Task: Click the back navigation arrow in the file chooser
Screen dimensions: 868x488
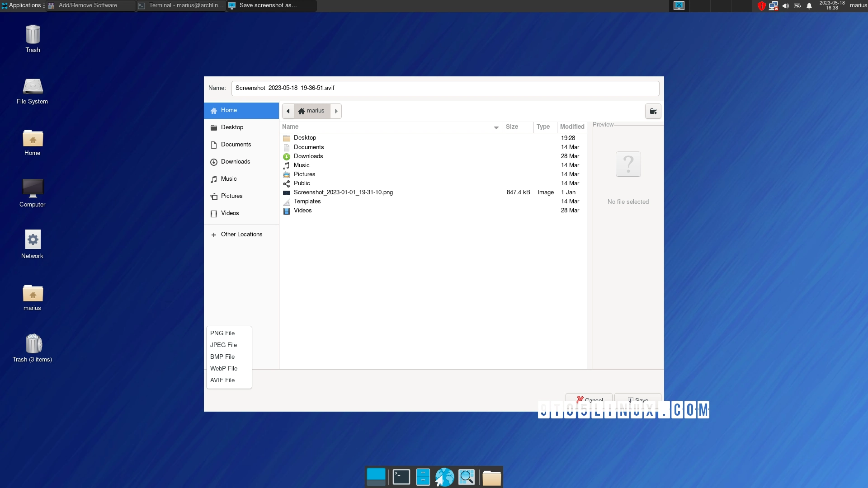Action: pyautogui.click(x=288, y=111)
